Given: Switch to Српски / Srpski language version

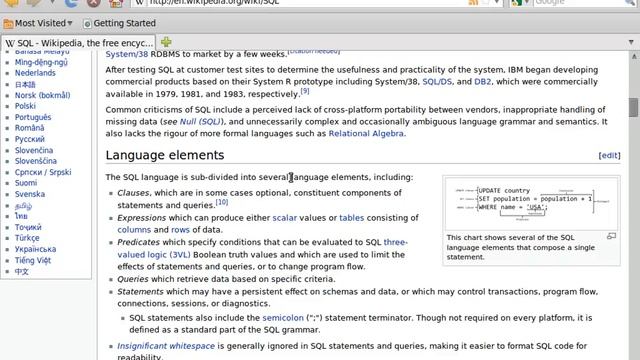Looking at the screenshot, I should (43, 172).
